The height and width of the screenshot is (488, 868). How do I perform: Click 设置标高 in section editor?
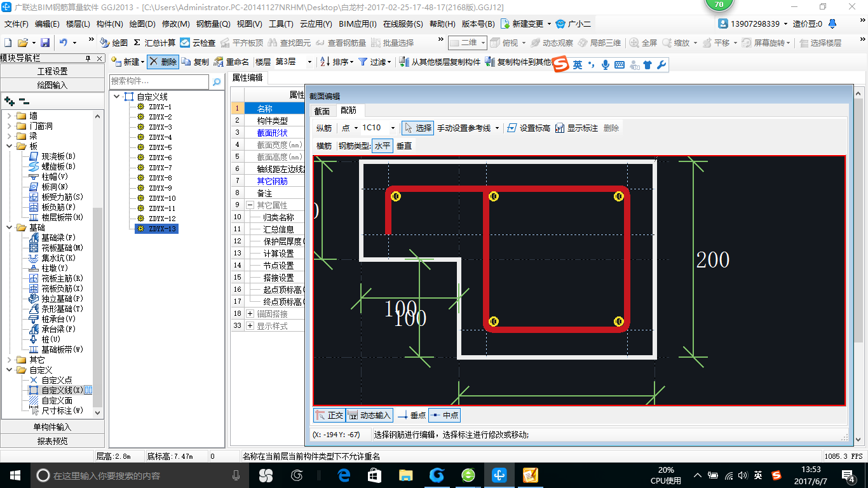click(x=529, y=128)
